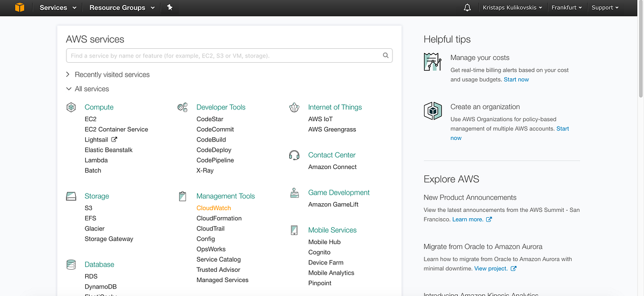644x296 pixels.
Task: Open the Frankfurt region dropdown
Action: point(567,8)
